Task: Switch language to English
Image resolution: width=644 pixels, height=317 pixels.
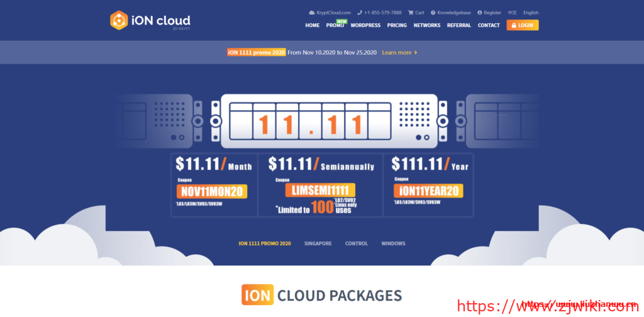Action: [531, 13]
